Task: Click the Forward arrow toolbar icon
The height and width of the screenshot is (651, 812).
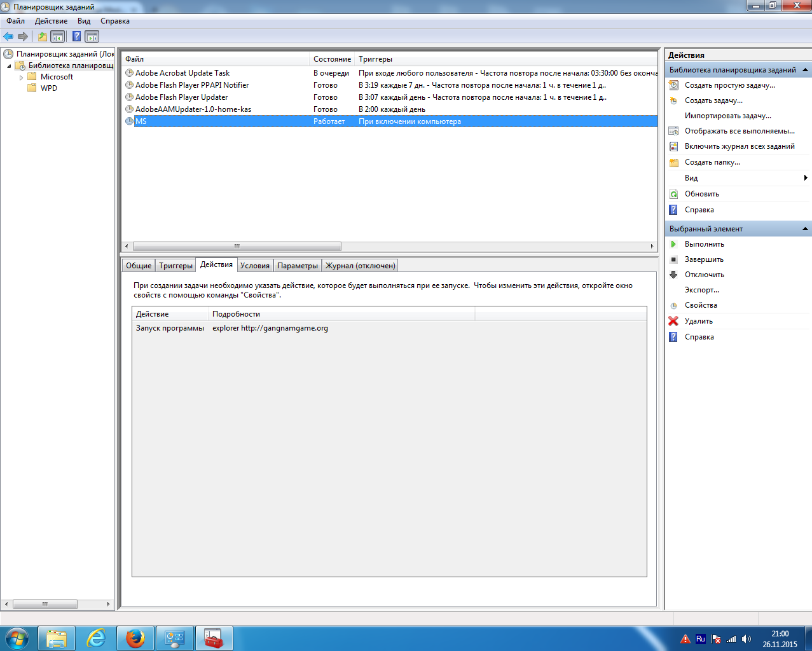Action: pyautogui.click(x=23, y=36)
